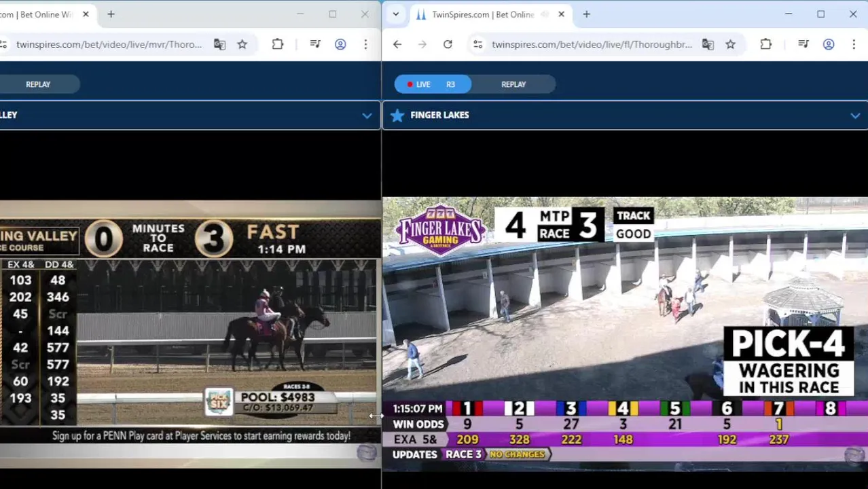Screen dimensions: 868x489
Task: Click translate icon in left window address bar
Action: [x=219, y=44]
